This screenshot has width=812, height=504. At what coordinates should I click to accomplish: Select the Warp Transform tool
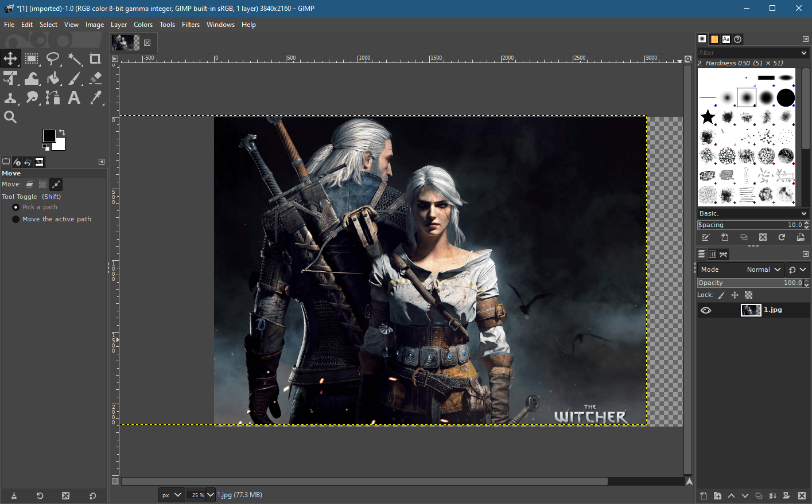click(x=32, y=78)
